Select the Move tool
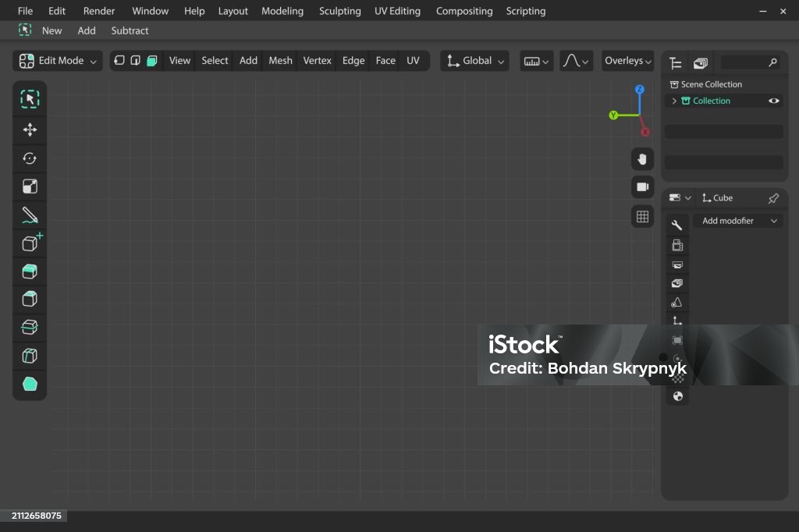 click(x=30, y=129)
